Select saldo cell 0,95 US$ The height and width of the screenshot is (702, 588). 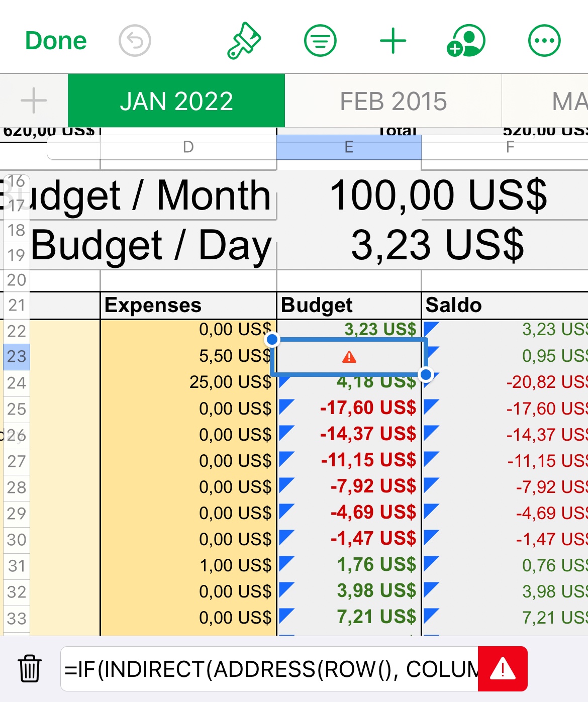(505, 356)
